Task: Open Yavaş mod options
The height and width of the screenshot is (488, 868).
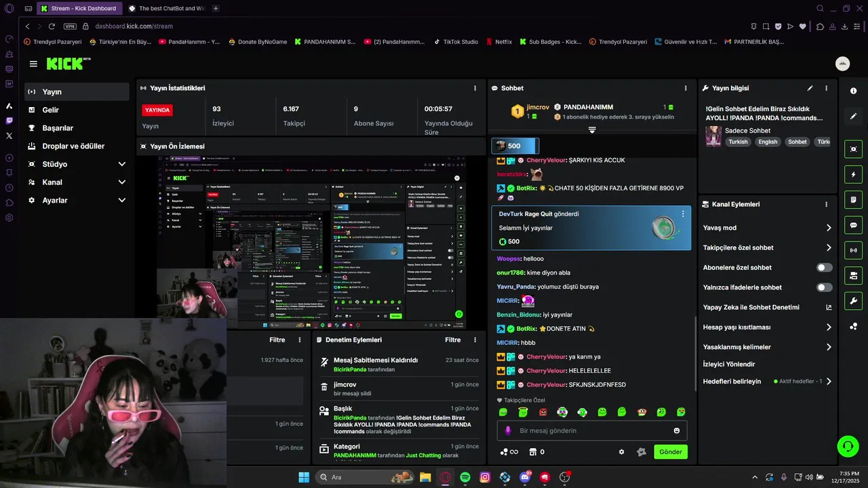Action: point(767,228)
